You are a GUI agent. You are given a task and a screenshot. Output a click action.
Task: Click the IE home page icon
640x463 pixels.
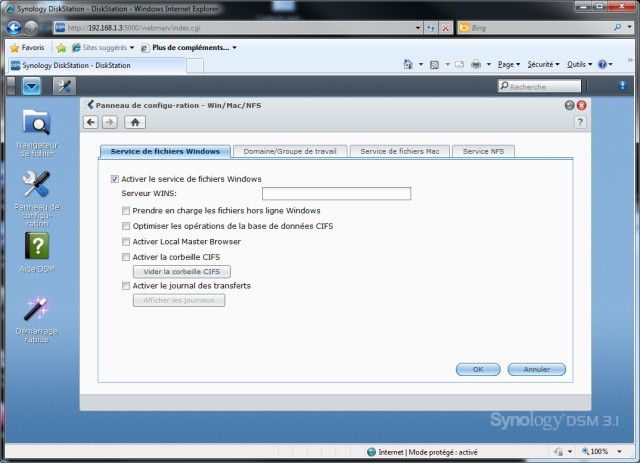click(408, 64)
